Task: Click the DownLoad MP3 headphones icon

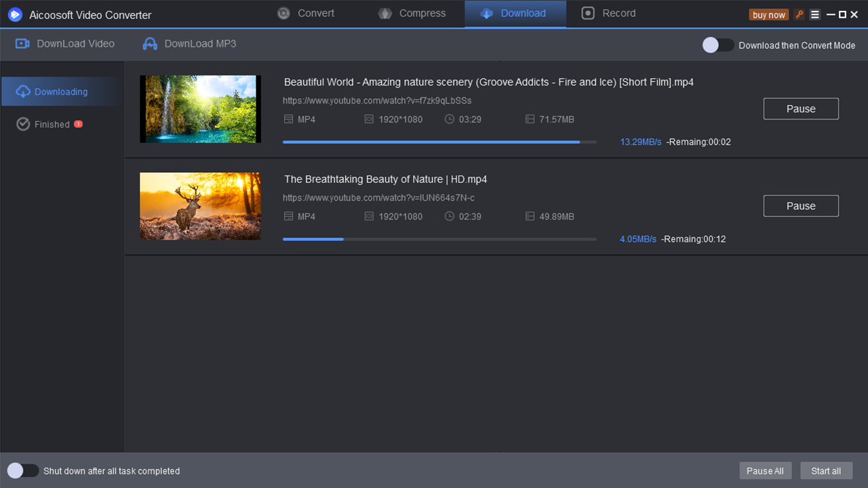Action: coord(149,43)
